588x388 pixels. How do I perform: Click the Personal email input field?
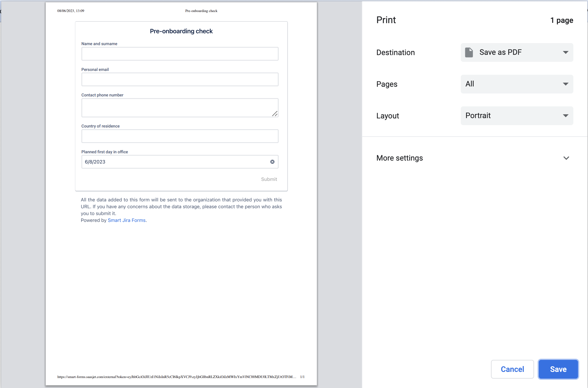click(x=180, y=79)
